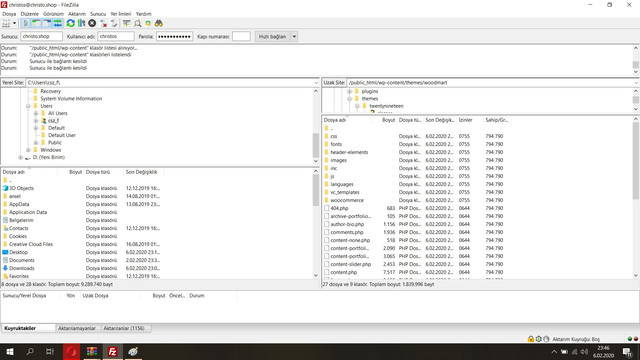The image size is (640, 360).
Task: Open the Site Manager toolbar icon
Action: [6, 23]
